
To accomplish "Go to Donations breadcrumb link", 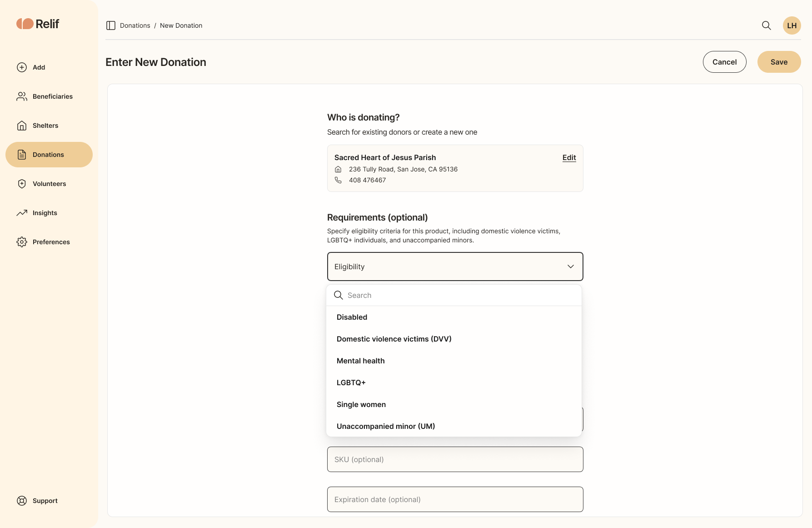I will click(135, 25).
